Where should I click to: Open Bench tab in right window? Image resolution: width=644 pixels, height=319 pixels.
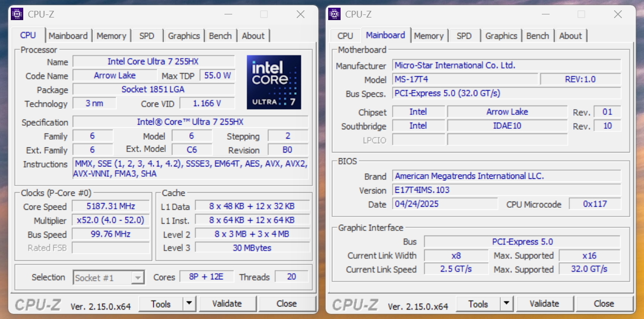pos(538,36)
